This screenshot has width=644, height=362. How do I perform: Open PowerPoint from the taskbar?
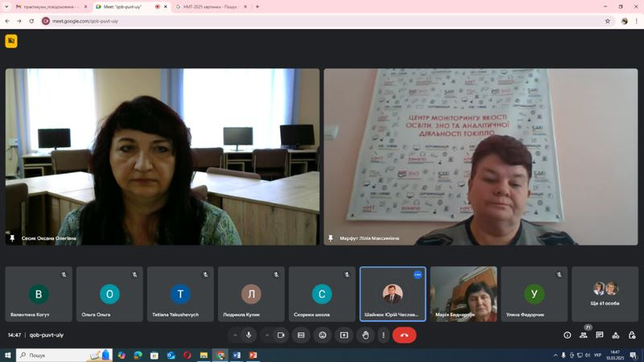254,355
